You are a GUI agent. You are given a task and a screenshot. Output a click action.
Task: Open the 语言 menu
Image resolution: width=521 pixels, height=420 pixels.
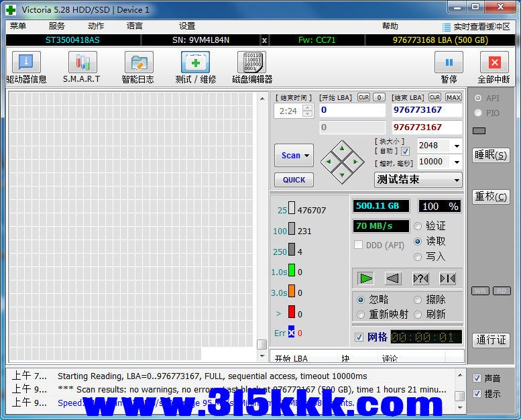pyautogui.click(x=135, y=26)
